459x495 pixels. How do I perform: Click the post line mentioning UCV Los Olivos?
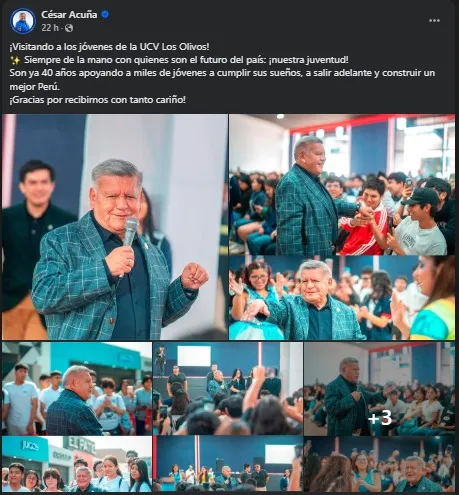(x=109, y=47)
